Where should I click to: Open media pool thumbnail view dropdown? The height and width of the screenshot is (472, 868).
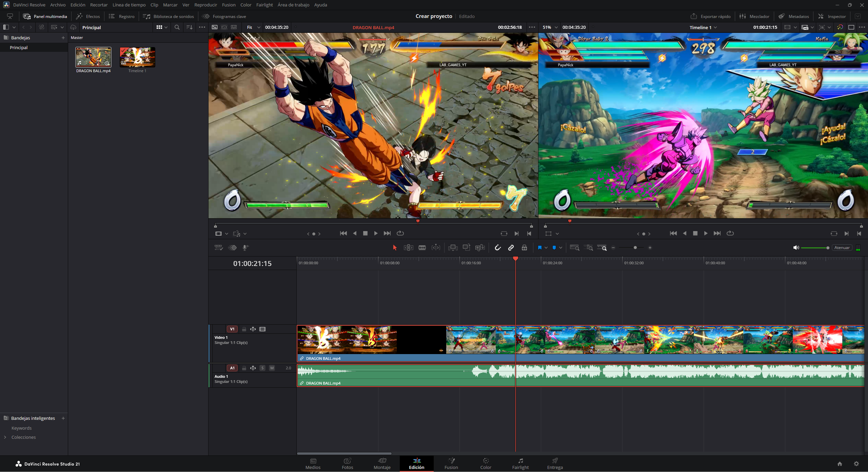pyautogui.click(x=162, y=27)
